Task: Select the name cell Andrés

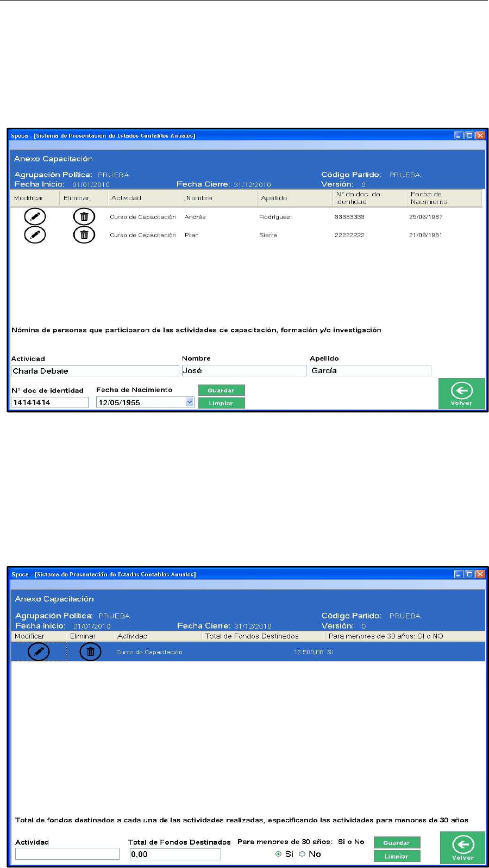Action: 195,216
